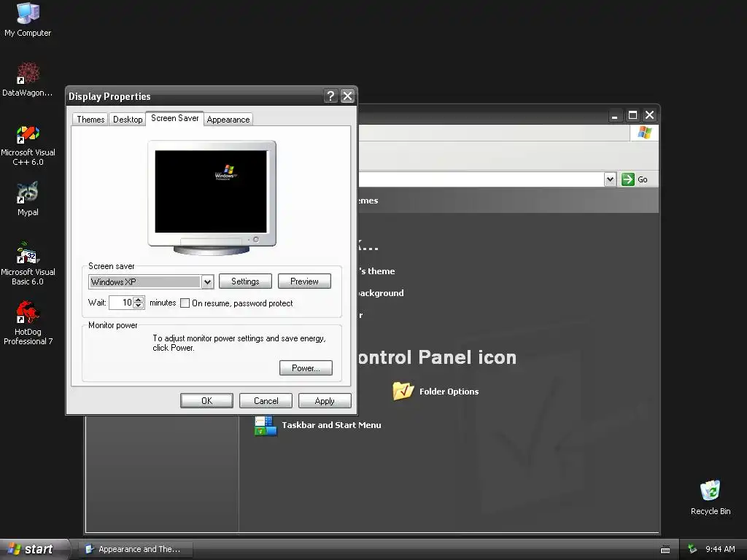This screenshot has width=747, height=560.
Task: Click the Windows flag logo in Control Panel window
Action: click(645, 133)
